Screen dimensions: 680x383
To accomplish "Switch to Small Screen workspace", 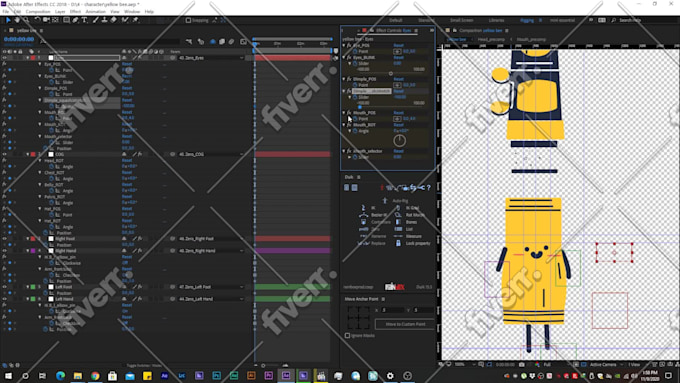I will pyautogui.click(x=461, y=20).
